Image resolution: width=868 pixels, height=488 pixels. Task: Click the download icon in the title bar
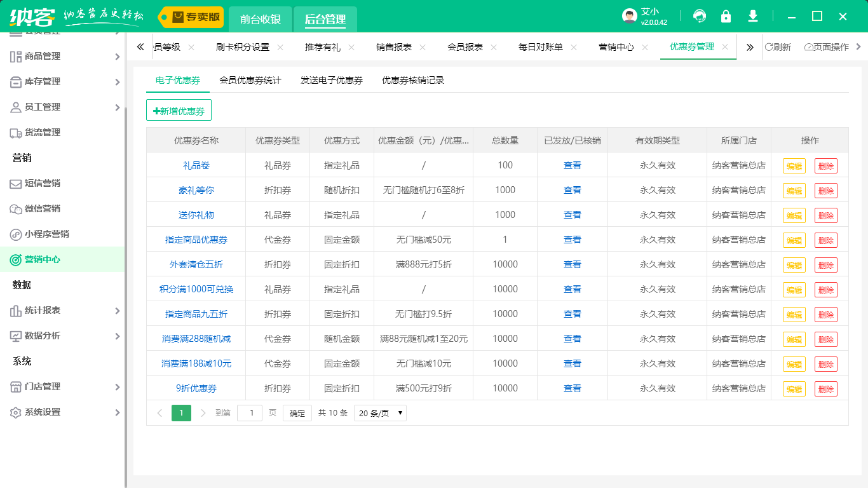(752, 16)
